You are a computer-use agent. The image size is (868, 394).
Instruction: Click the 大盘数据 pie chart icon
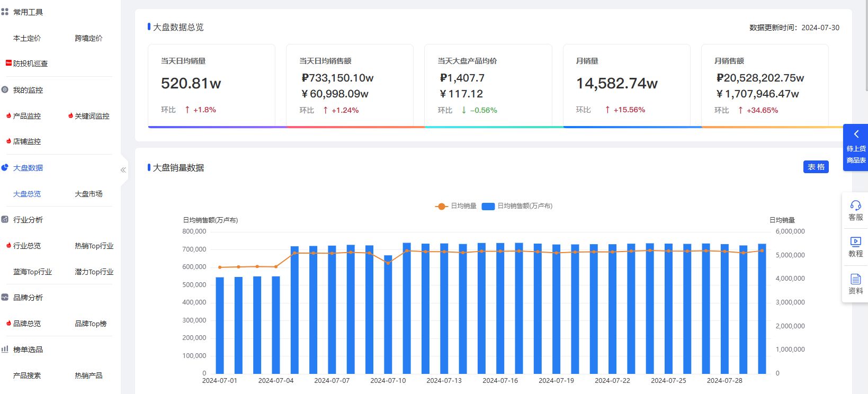pyautogui.click(x=5, y=167)
